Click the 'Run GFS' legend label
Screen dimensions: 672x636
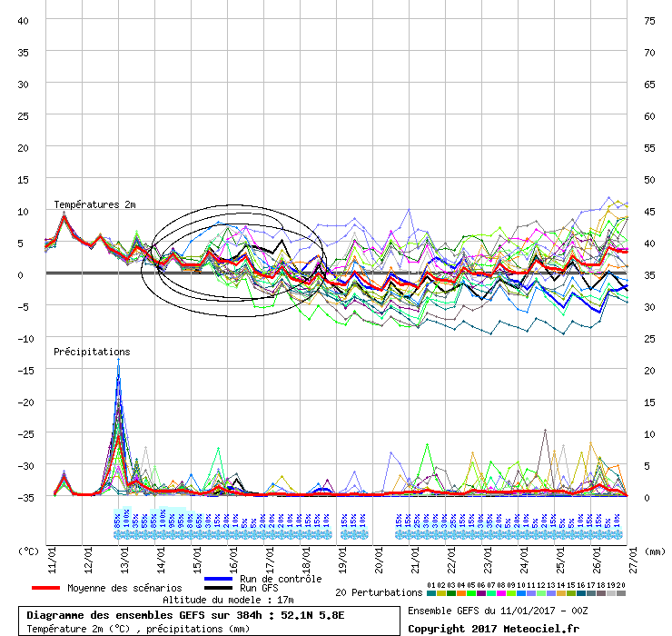coord(259,588)
